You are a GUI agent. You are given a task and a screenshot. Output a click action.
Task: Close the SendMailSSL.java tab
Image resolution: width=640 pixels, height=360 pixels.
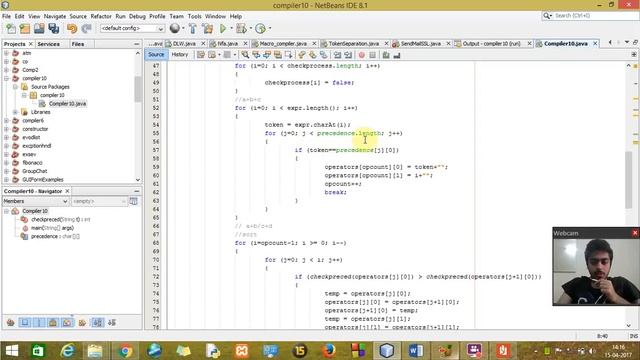448,43
